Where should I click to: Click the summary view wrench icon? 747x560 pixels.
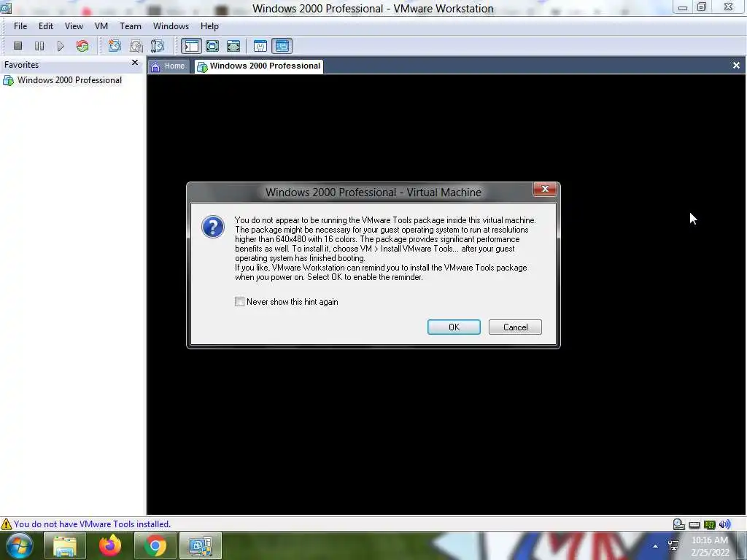(260, 46)
